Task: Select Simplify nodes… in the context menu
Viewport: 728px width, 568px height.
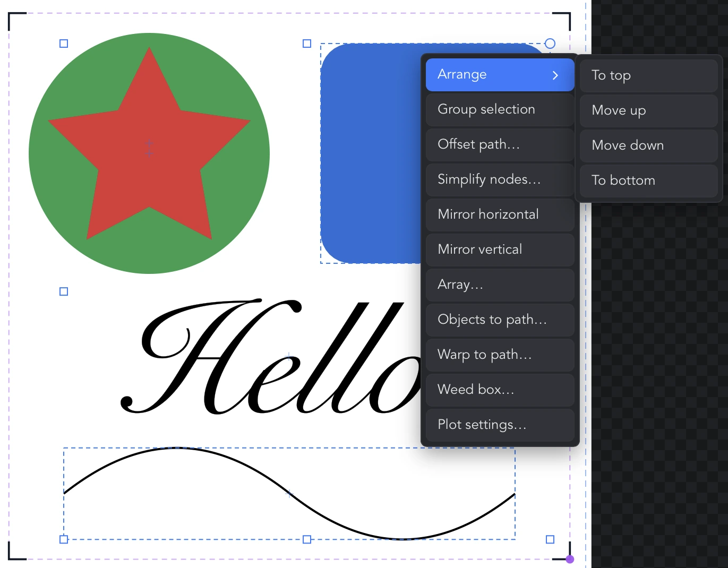Action: 500,180
